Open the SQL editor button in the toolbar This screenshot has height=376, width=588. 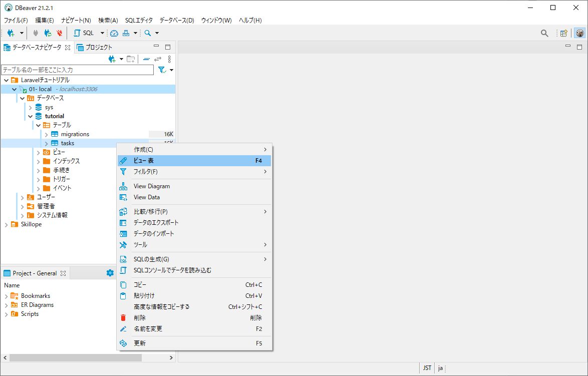point(84,33)
